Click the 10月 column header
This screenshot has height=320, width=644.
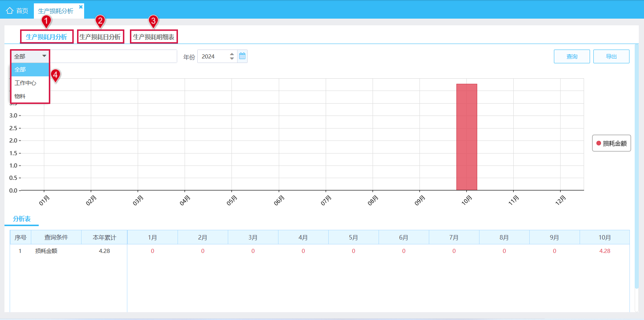[605, 238]
